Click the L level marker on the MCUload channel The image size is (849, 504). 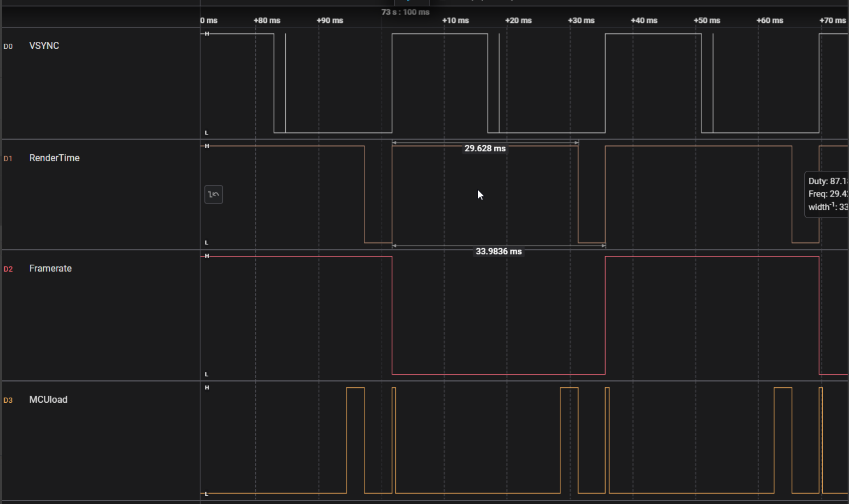[x=206, y=494]
